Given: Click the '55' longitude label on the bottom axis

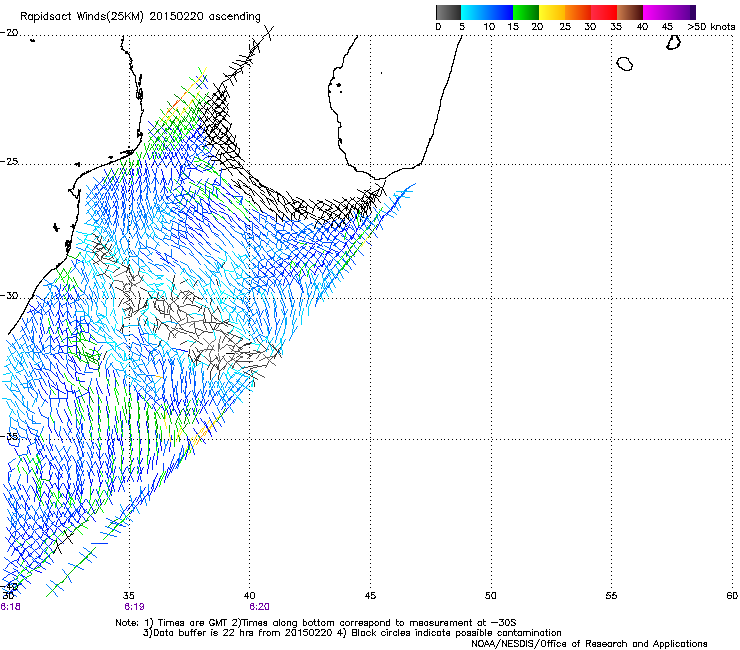Looking at the screenshot, I should (611, 596).
